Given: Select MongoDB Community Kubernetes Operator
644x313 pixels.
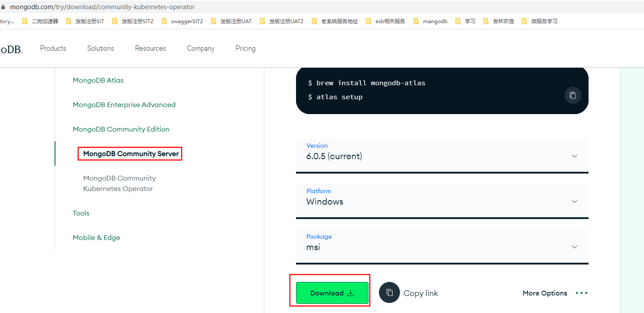Looking at the screenshot, I should 120,184.
